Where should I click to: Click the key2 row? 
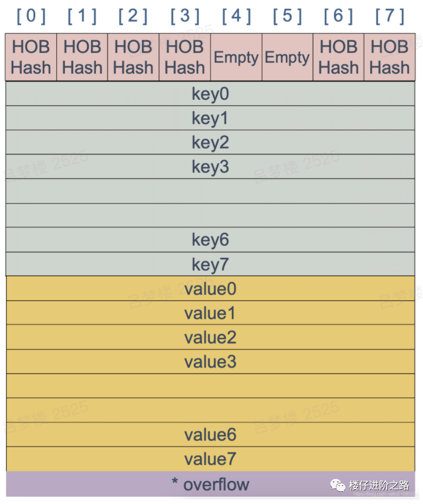(210, 142)
